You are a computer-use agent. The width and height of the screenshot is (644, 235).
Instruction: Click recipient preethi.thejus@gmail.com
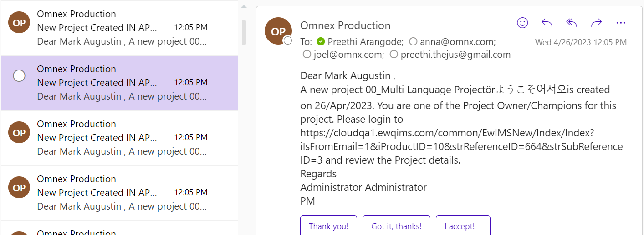[x=455, y=55]
